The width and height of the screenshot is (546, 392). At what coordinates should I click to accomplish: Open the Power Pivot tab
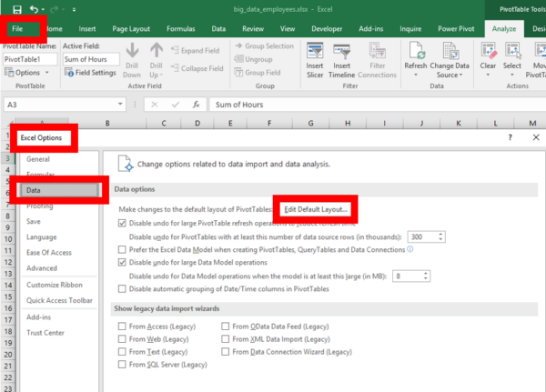[x=456, y=29]
